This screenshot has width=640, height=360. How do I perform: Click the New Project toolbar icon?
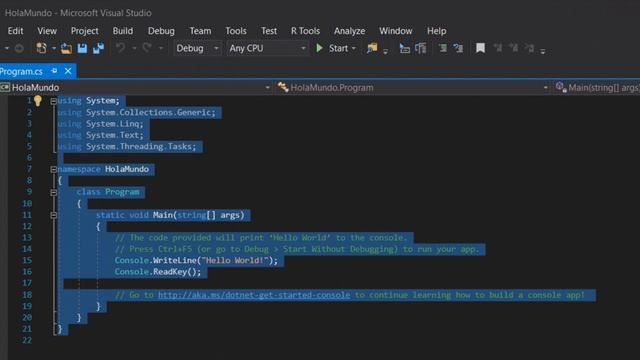click(41, 48)
